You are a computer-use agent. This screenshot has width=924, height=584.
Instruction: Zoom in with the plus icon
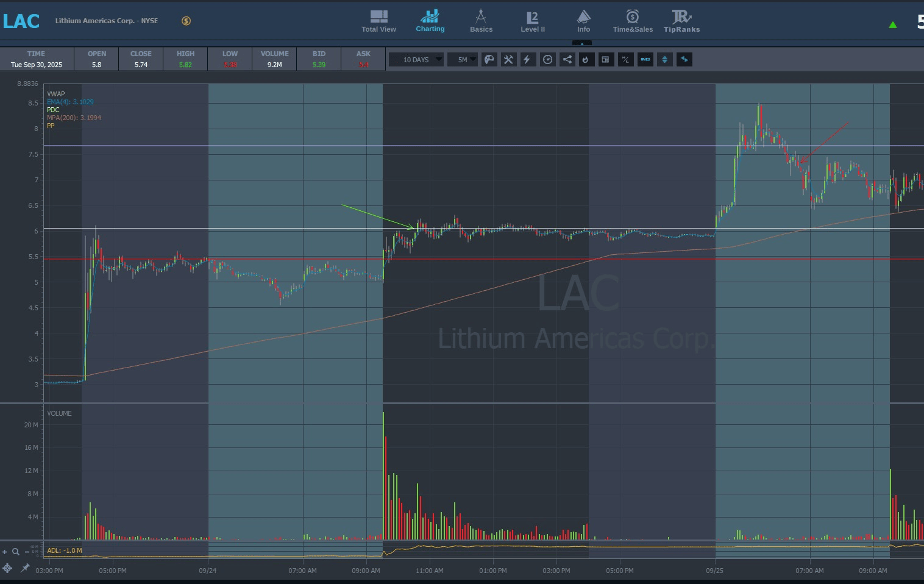[5, 552]
